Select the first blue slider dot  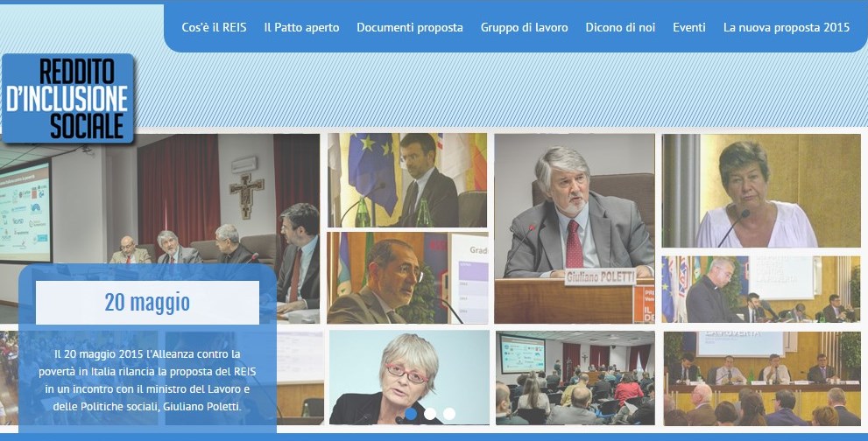pyautogui.click(x=411, y=414)
